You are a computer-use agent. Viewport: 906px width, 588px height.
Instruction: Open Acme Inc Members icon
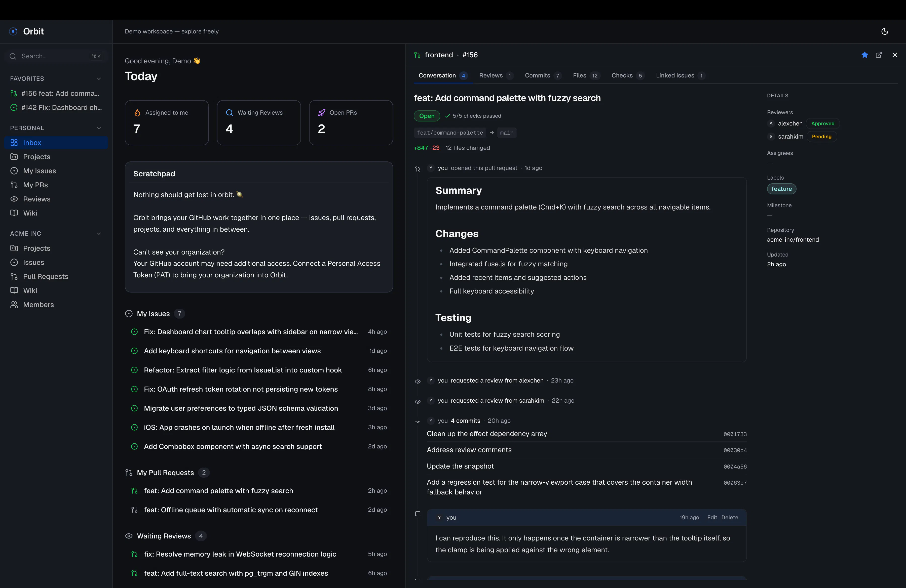[14, 304]
